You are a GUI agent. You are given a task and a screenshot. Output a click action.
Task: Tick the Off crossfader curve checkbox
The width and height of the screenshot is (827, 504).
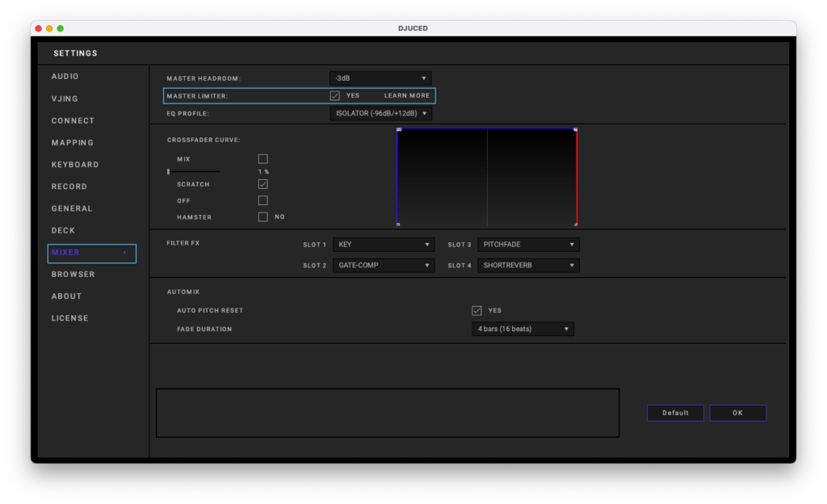pyautogui.click(x=262, y=200)
